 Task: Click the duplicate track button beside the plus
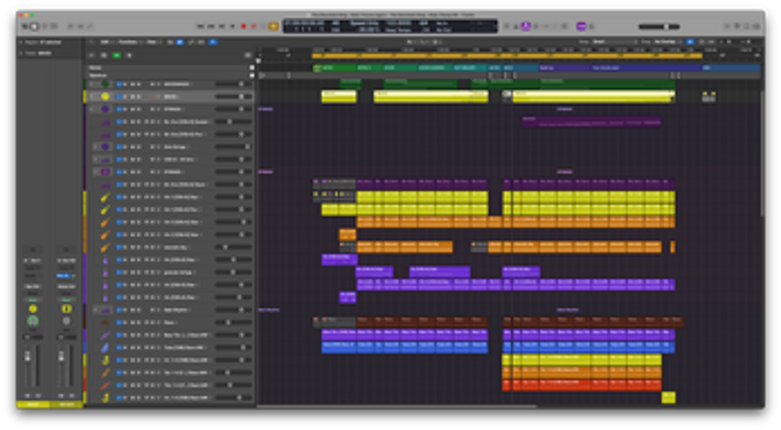pos(104,55)
